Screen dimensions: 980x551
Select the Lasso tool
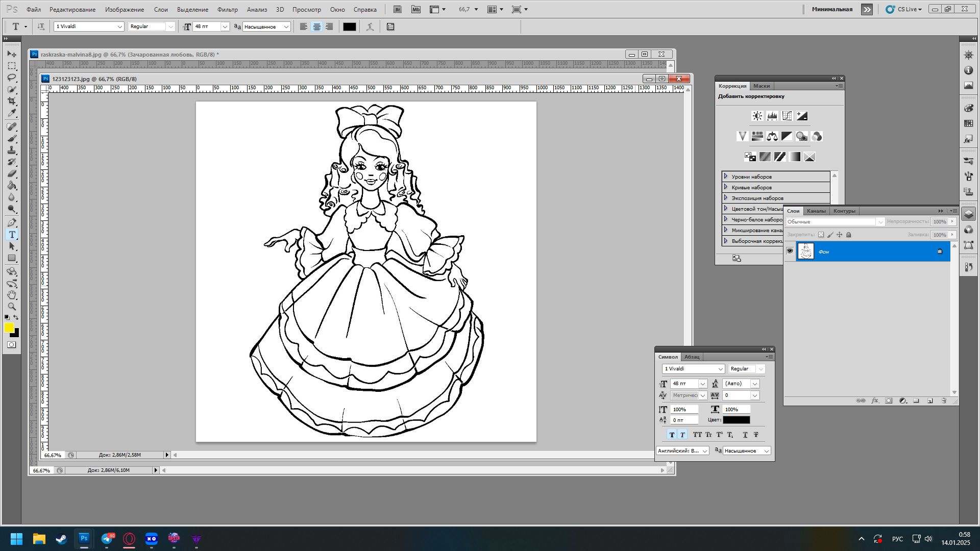12,78
